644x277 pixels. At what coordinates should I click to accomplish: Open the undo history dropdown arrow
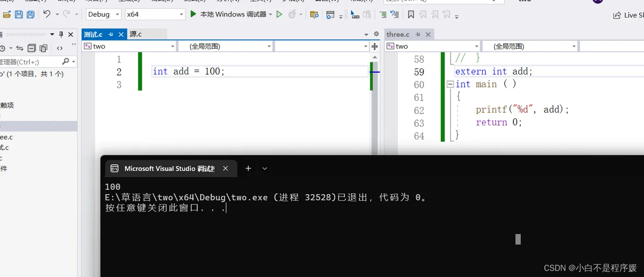coord(57,15)
